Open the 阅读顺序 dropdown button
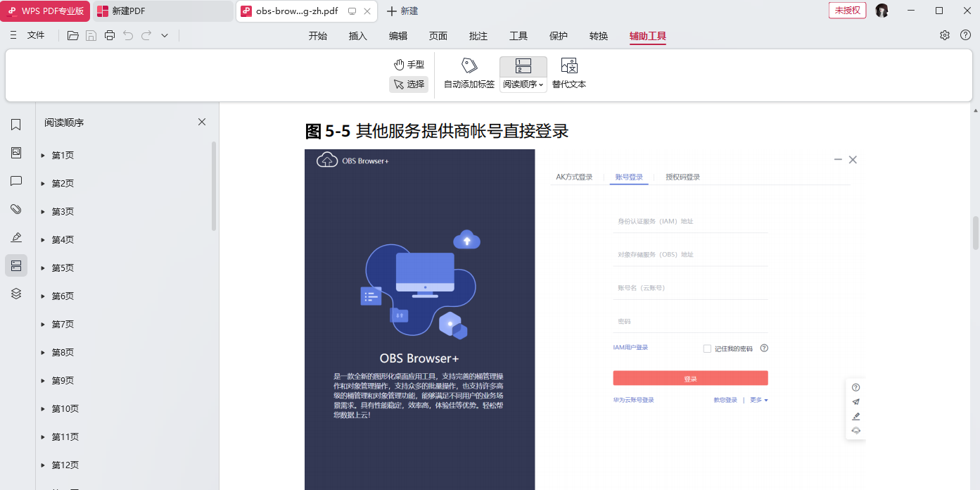 click(x=523, y=84)
